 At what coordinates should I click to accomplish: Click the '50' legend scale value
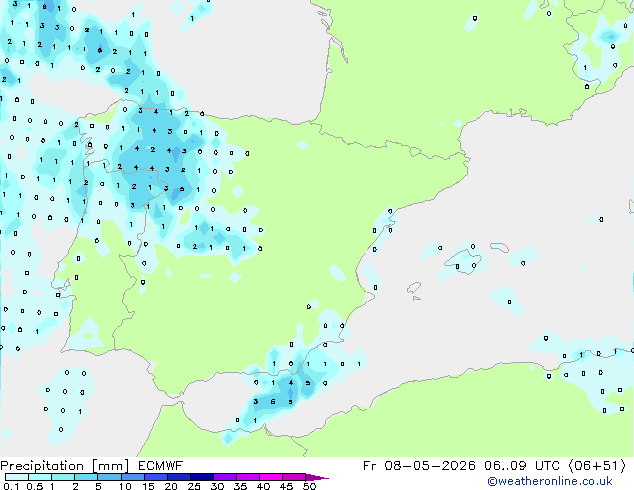tap(309, 486)
